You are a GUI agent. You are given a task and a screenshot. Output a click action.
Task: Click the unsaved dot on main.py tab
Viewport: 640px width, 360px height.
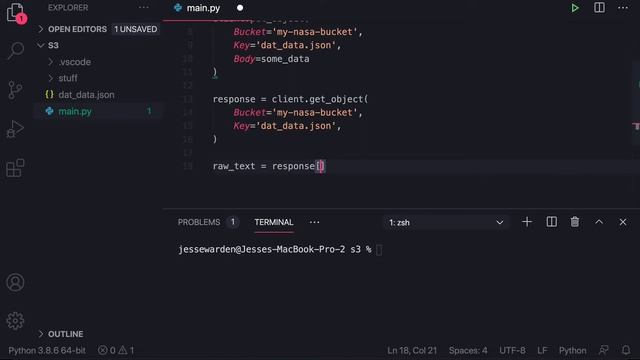(x=240, y=8)
